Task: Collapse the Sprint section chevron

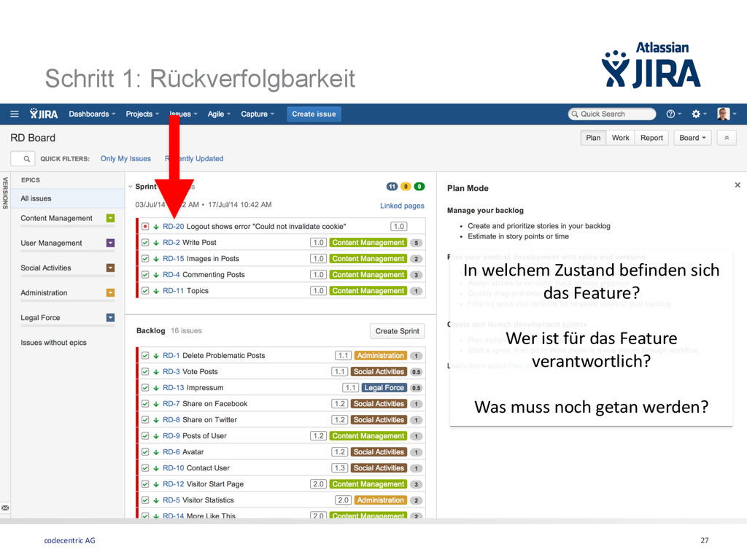Action: point(131,187)
